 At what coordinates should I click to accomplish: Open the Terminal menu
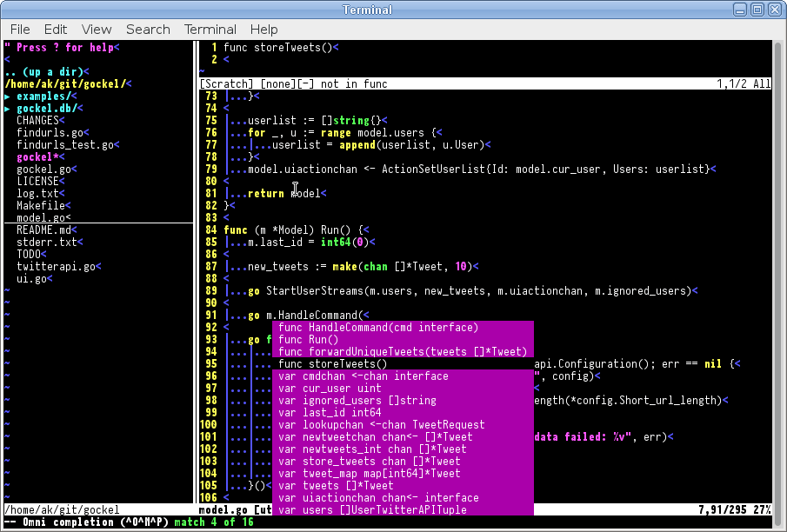(x=210, y=30)
